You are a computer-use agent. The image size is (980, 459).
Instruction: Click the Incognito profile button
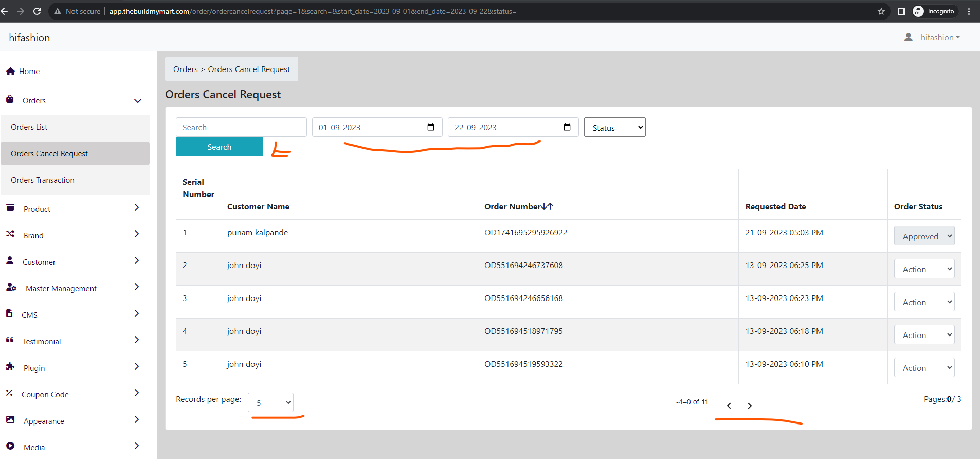coord(935,11)
